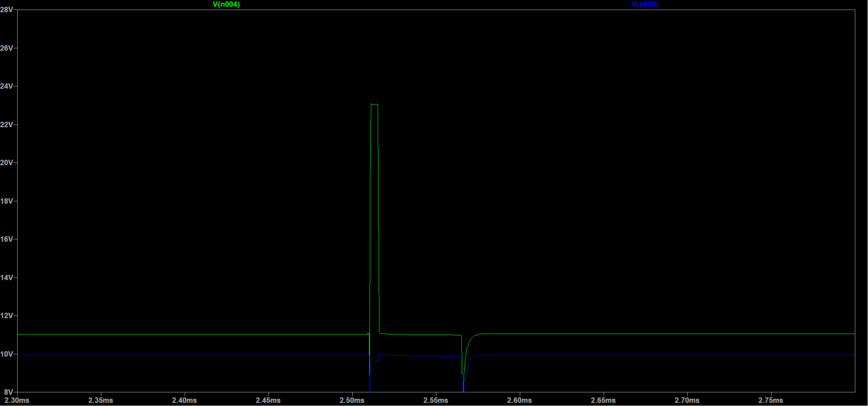Click the 14V vertical axis tick label
The height and width of the screenshot is (406, 868).
[6, 277]
